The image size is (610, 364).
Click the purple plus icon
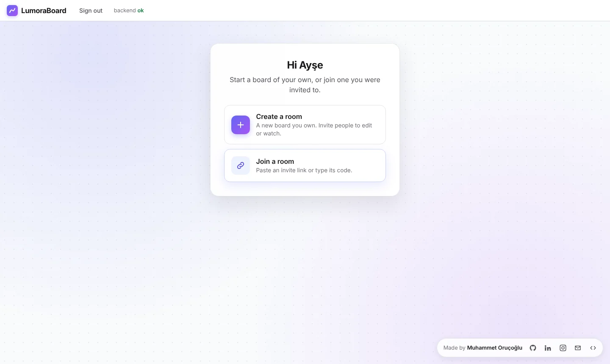coord(241,125)
